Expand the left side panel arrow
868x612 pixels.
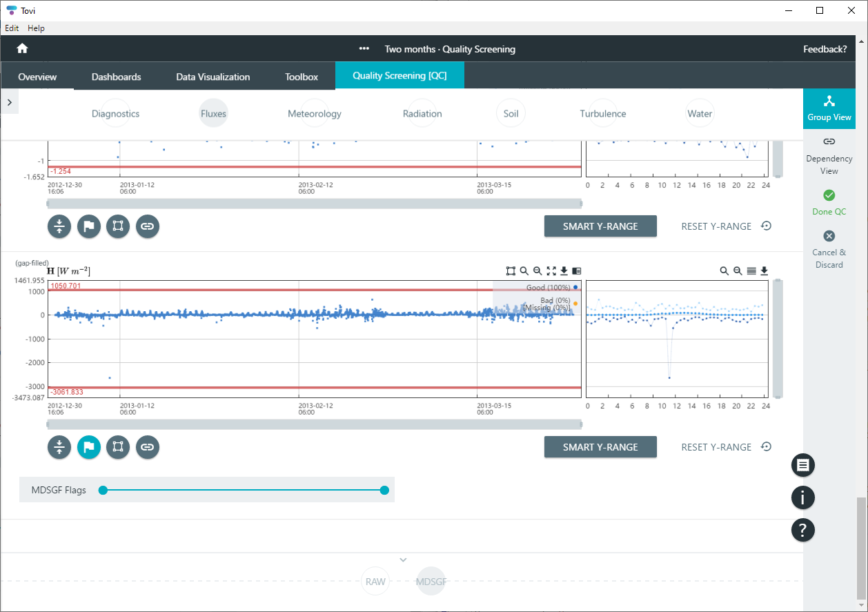(10, 102)
